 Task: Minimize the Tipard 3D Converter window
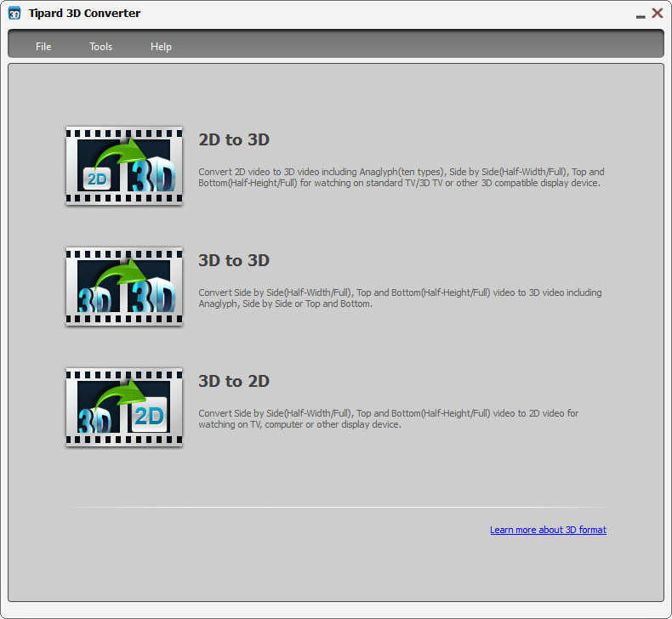coord(641,16)
